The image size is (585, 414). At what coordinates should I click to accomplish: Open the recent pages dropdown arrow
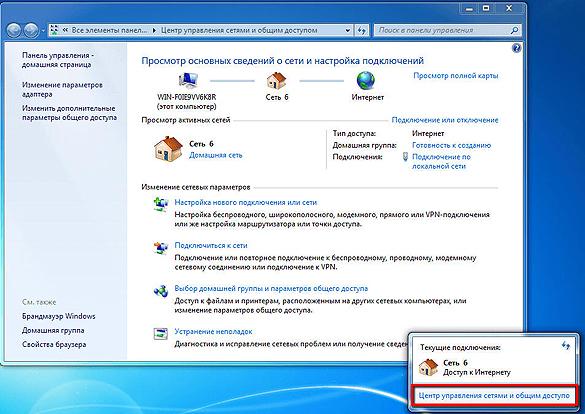pyautogui.click(x=43, y=31)
